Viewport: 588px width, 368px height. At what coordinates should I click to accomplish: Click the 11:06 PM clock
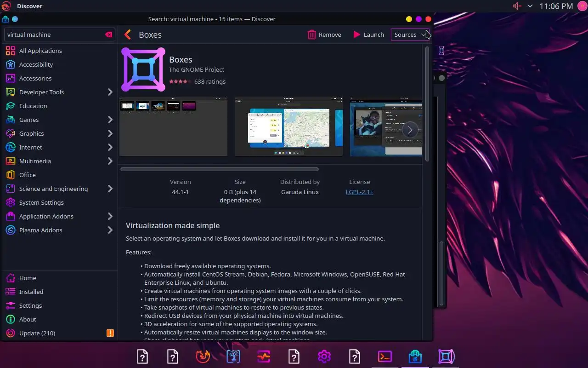click(x=556, y=6)
